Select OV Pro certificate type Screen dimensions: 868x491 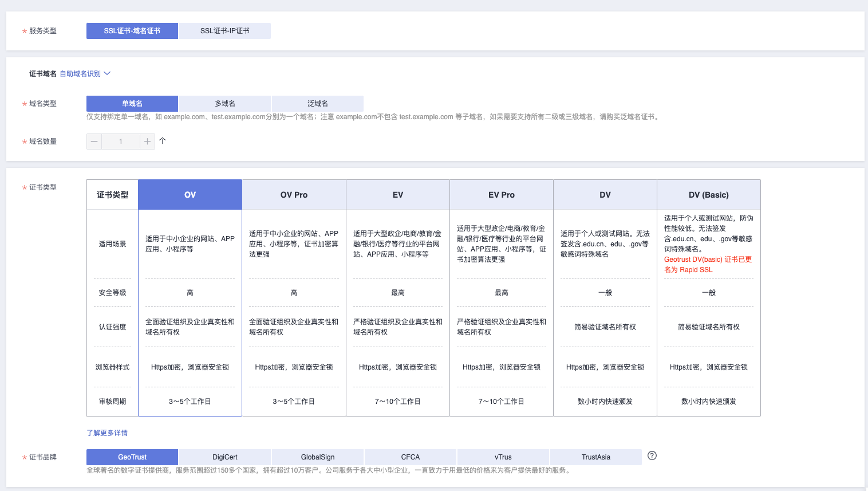[x=294, y=195]
